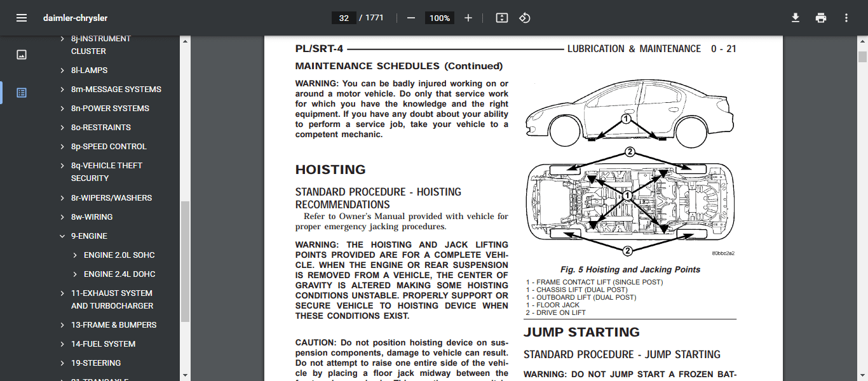Expand the ENGINE 2.0L SOHC chevron
Screen dimensions: 868x381
tap(75, 255)
